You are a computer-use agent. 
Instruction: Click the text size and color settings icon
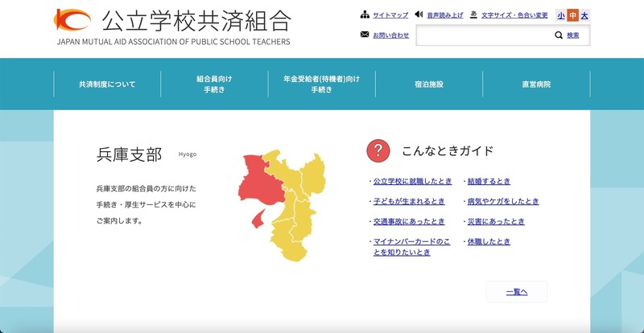pos(473,15)
